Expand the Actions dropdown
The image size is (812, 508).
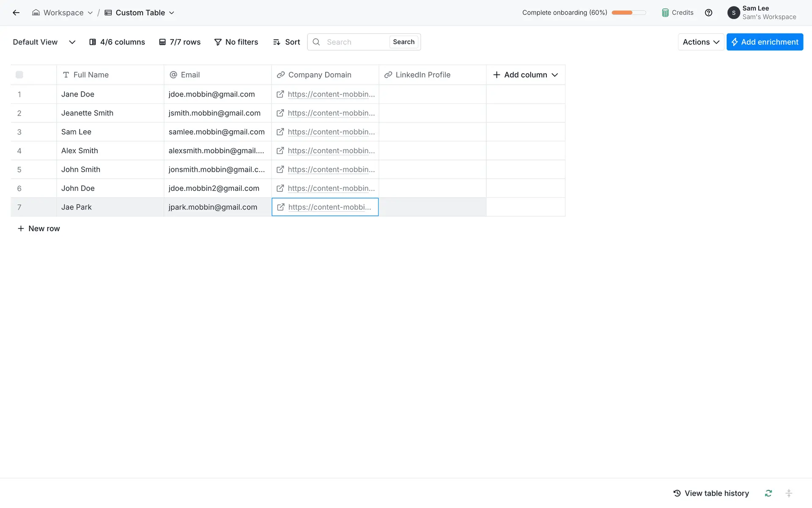tap(701, 42)
